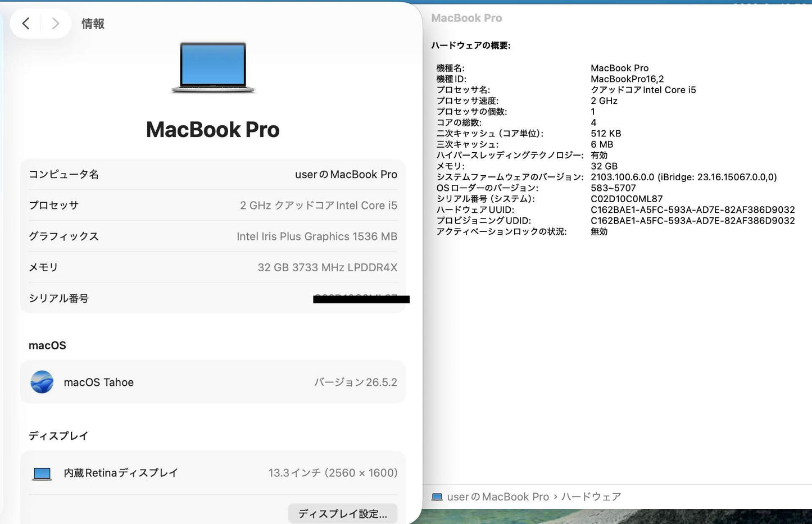812x524 pixels.
Task: Click userのMacBook Pro in path bar
Action: tap(498, 497)
